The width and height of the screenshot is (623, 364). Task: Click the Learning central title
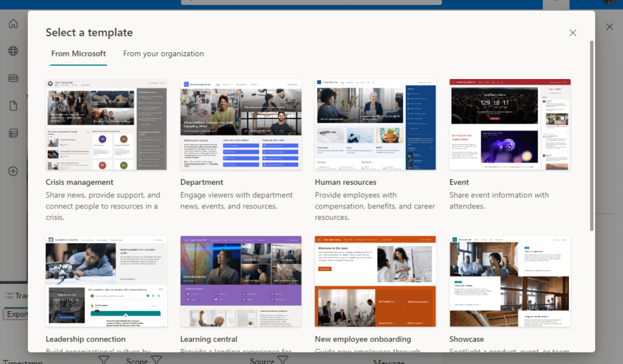(x=209, y=339)
